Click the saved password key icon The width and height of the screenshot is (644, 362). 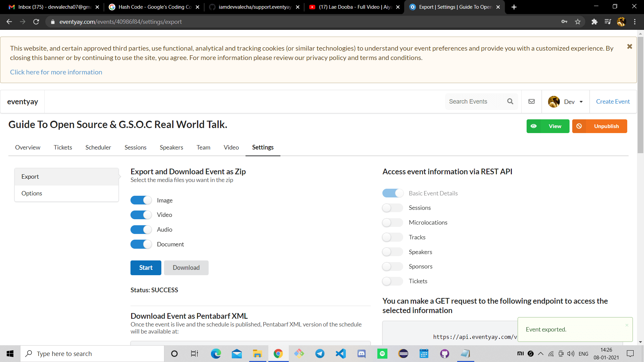tap(564, 22)
